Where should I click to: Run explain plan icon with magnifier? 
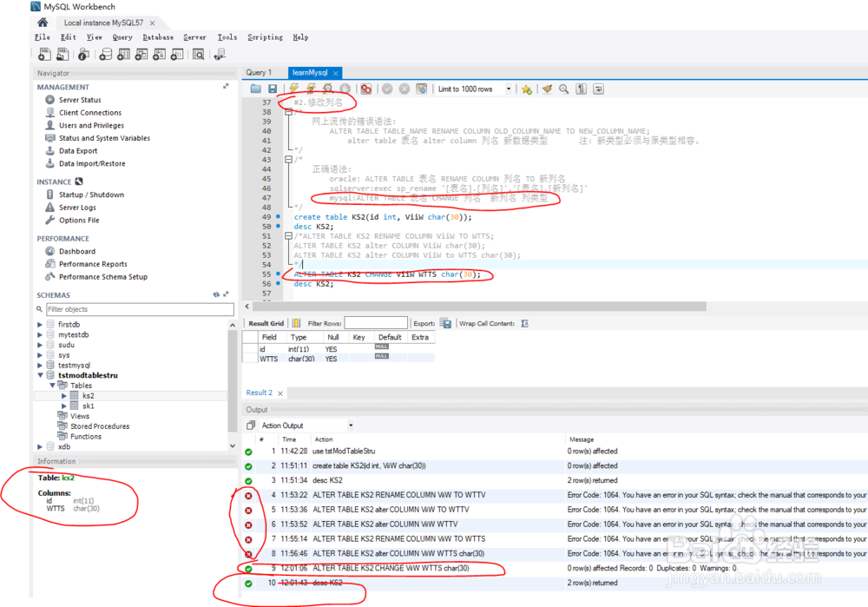point(328,89)
